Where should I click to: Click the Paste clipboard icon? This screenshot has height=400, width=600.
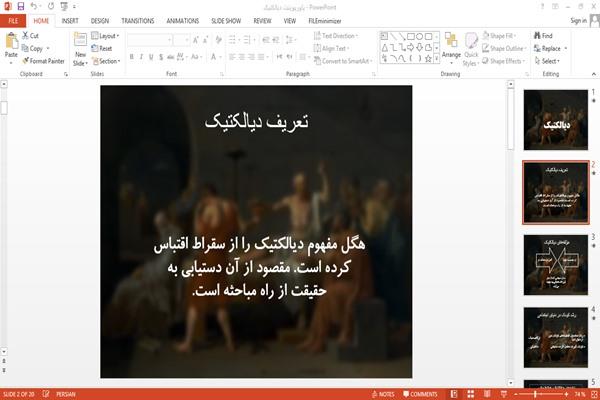(x=11, y=41)
